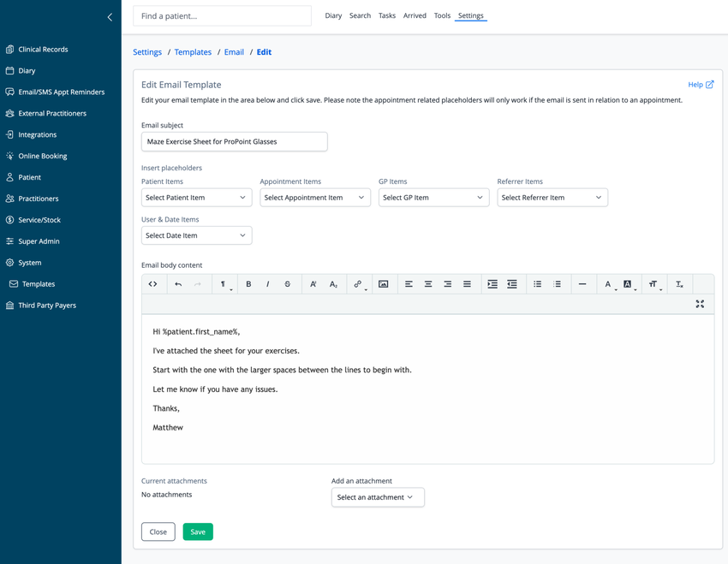Viewport: 728px width, 564px height.
Task: Apply strikethrough formatting
Action: coord(288,284)
